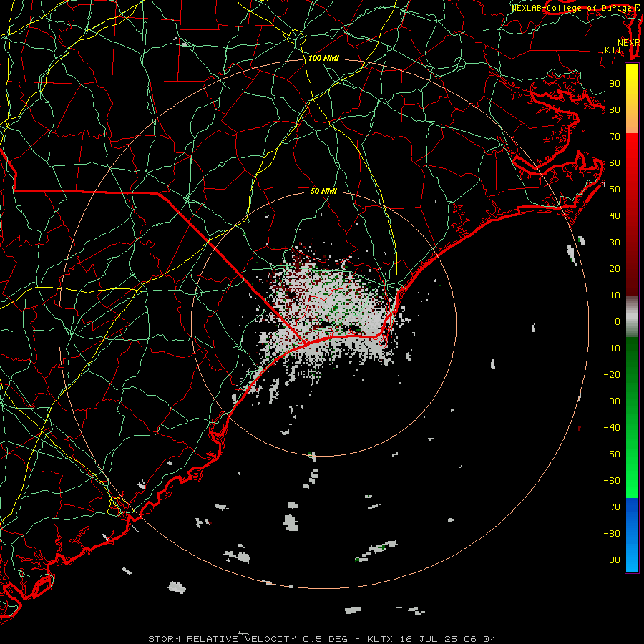The height and width of the screenshot is (644, 644).
Task: Click the -80 value on the velocity scale
Action: click(x=612, y=534)
